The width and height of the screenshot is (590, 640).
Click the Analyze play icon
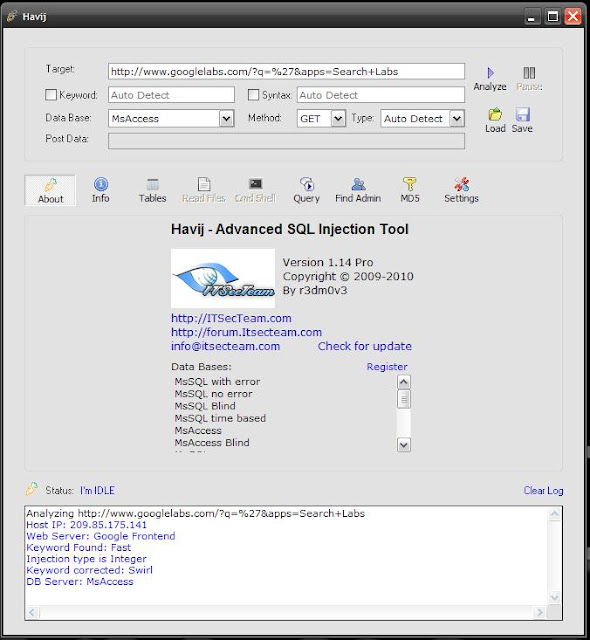490,73
